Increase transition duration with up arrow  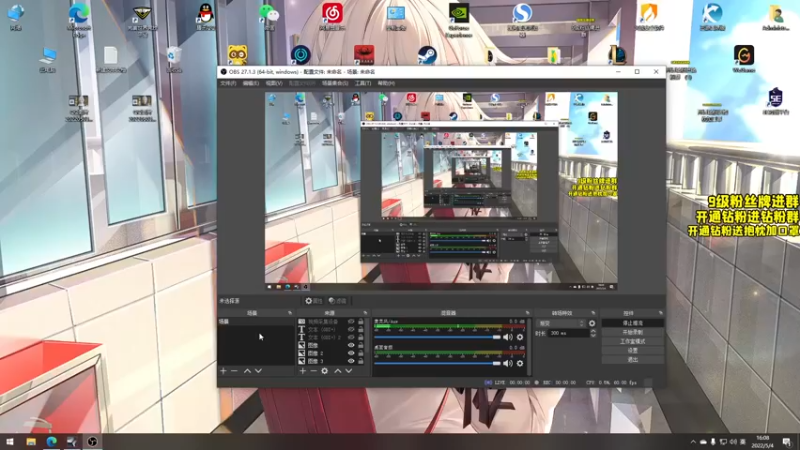pyautogui.click(x=593, y=331)
